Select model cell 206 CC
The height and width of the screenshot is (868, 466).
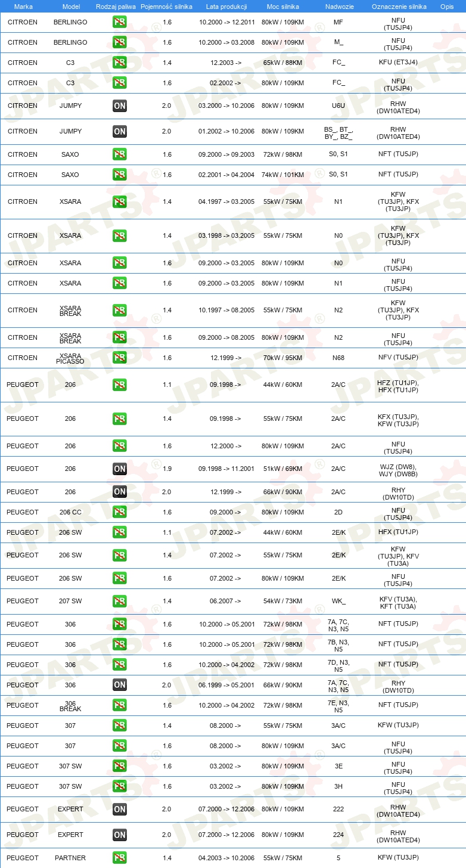(71, 512)
